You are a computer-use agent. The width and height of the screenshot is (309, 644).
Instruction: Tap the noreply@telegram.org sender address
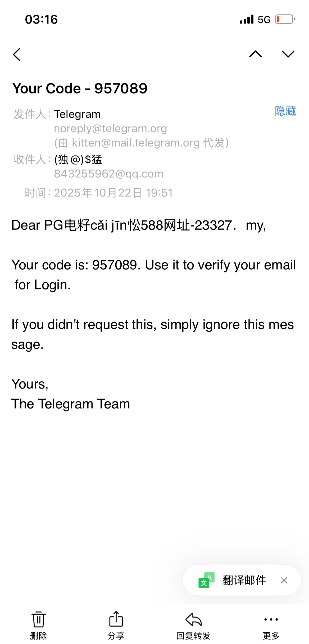click(110, 128)
